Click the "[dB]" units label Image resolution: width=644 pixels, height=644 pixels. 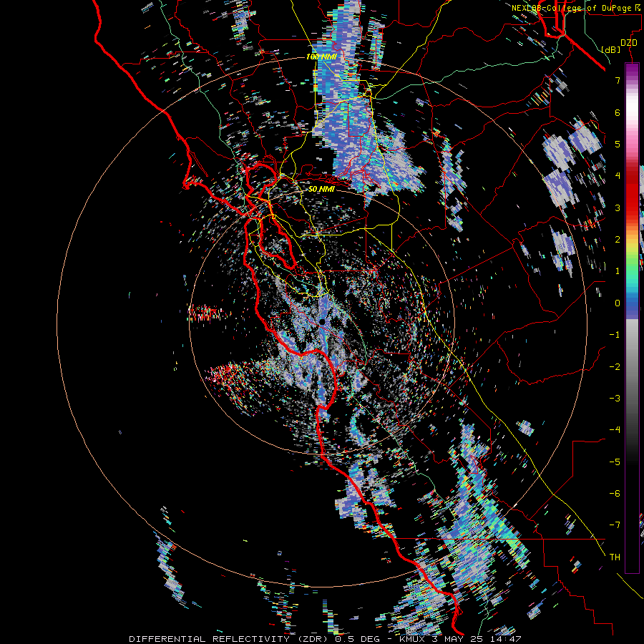click(x=611, y=49)
